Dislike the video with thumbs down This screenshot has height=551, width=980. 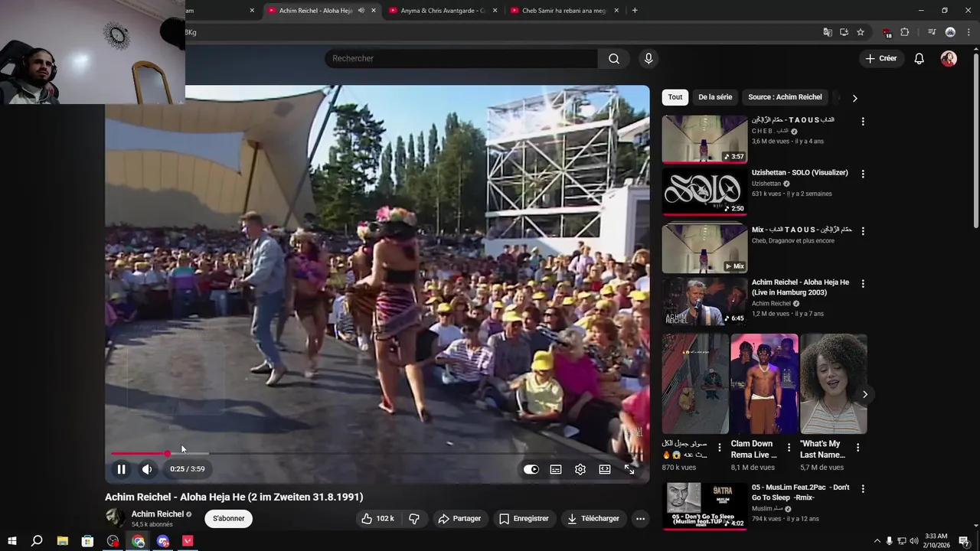click(x=414, y=518)
